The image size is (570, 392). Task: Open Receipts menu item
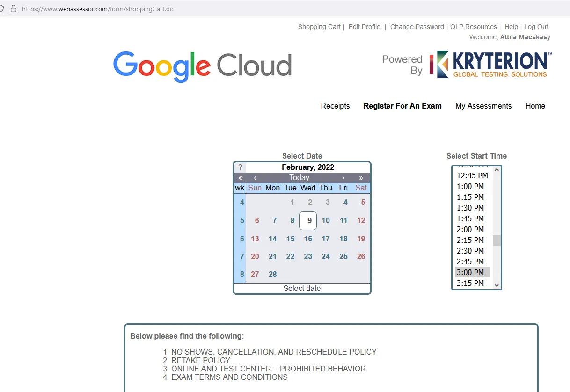(335, 106)
